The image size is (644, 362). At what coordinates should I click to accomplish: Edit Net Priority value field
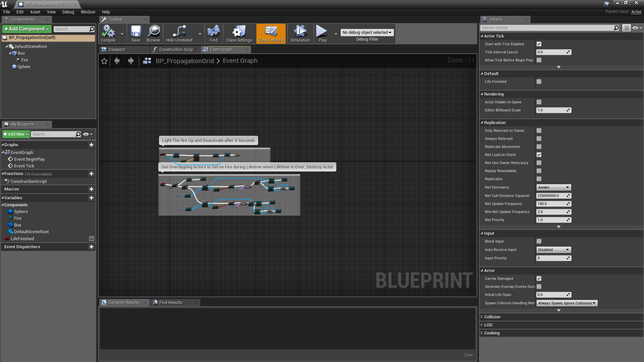553,220
